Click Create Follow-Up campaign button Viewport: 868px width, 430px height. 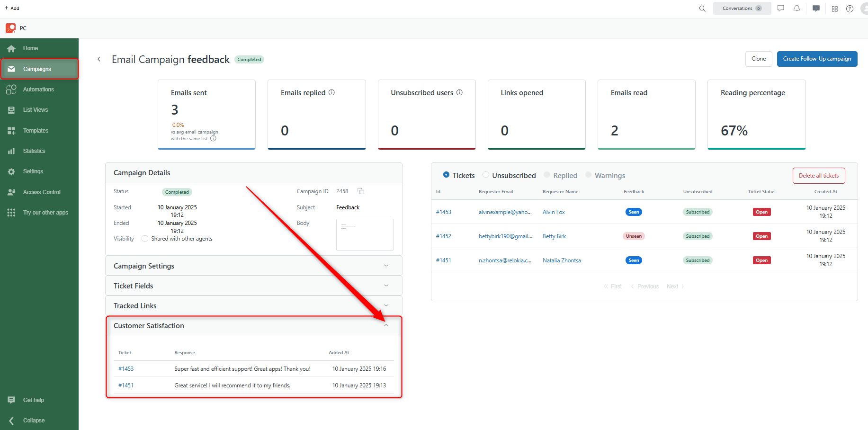(817, 59)
